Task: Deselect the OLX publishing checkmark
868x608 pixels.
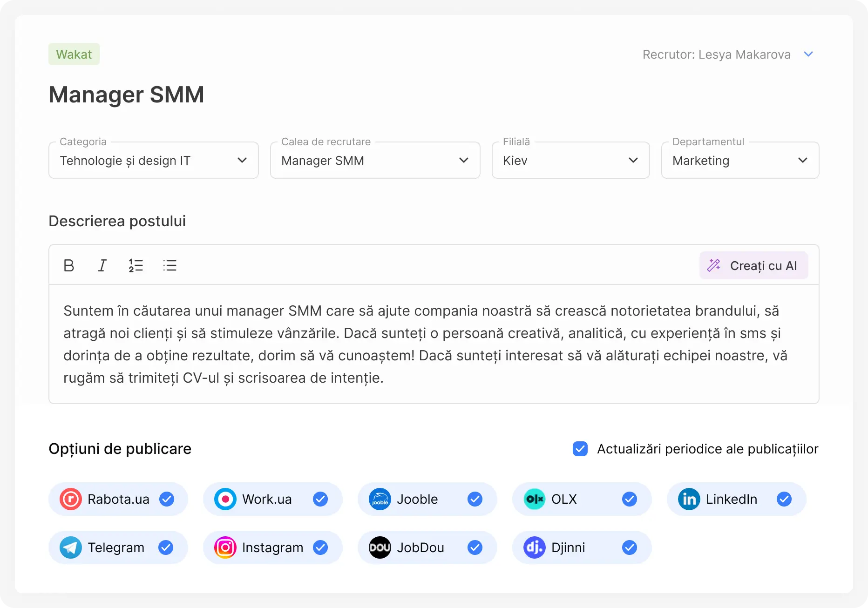Action: coord(630,499)
